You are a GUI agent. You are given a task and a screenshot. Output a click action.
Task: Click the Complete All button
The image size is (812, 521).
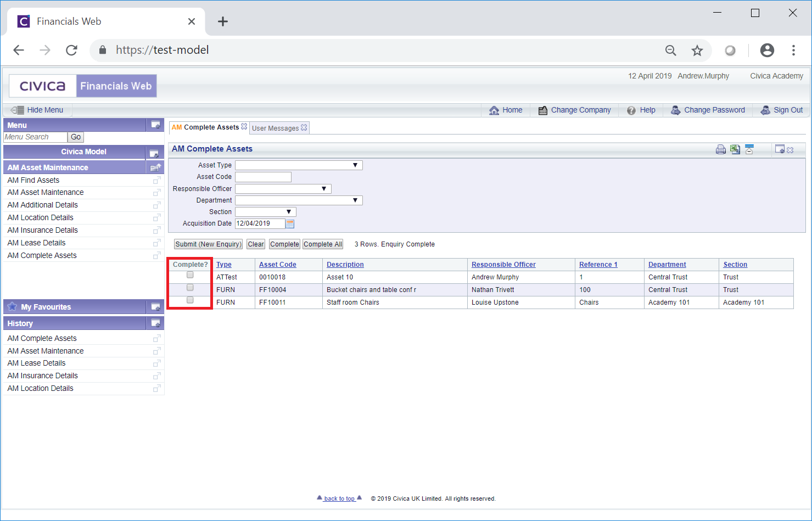click(323, 244)
